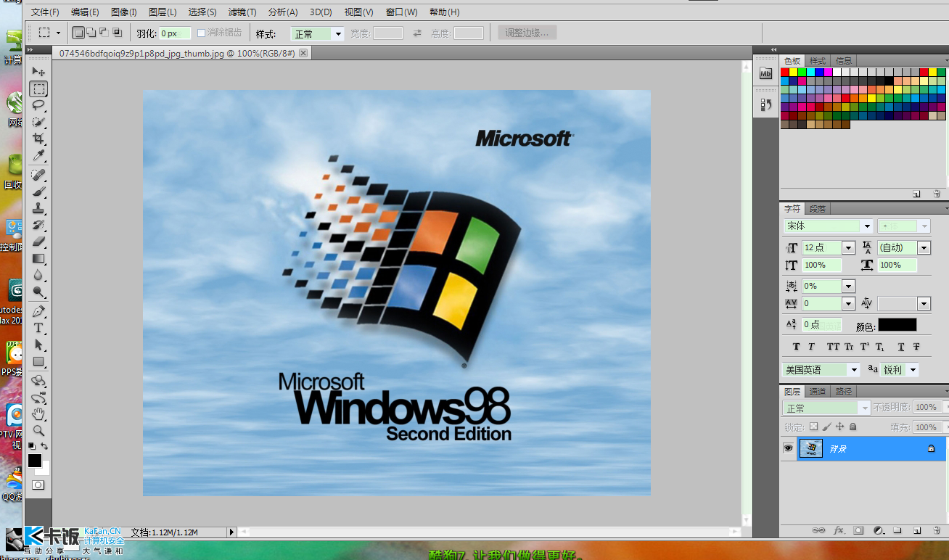Select the Hand tool

click(x=38, y=414)
